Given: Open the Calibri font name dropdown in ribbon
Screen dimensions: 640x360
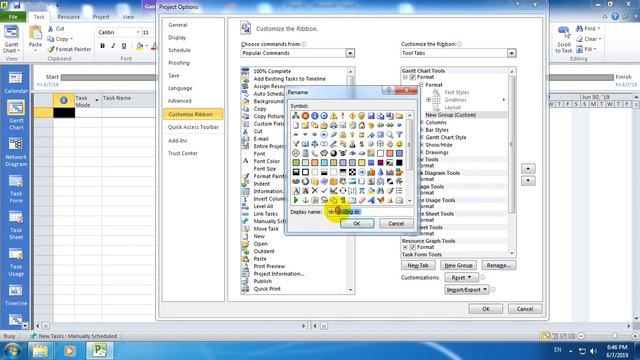Looking at the screenshot, I should [138, 32].
